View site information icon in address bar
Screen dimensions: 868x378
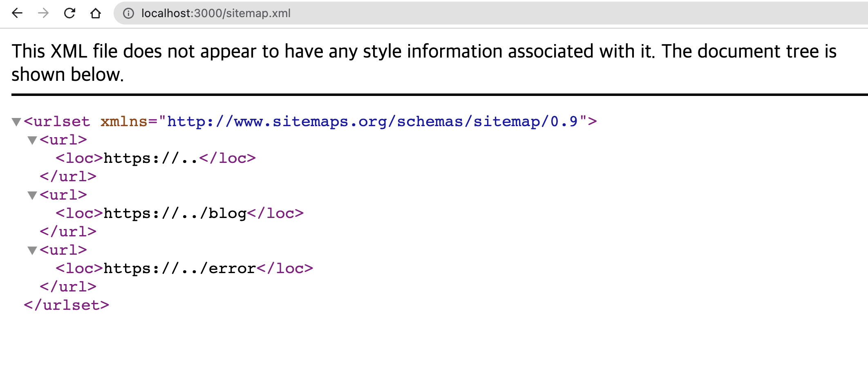click(x=128, y=13)
